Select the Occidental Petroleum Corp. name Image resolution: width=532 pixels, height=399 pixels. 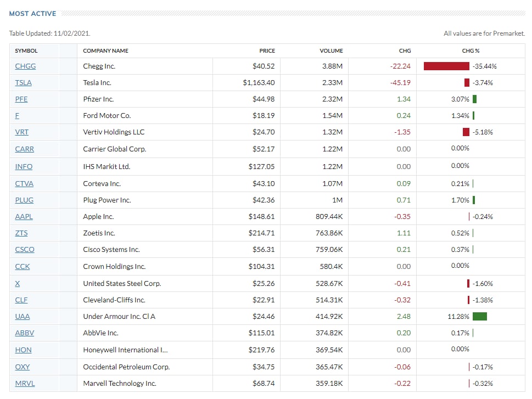tap(127, 367)
